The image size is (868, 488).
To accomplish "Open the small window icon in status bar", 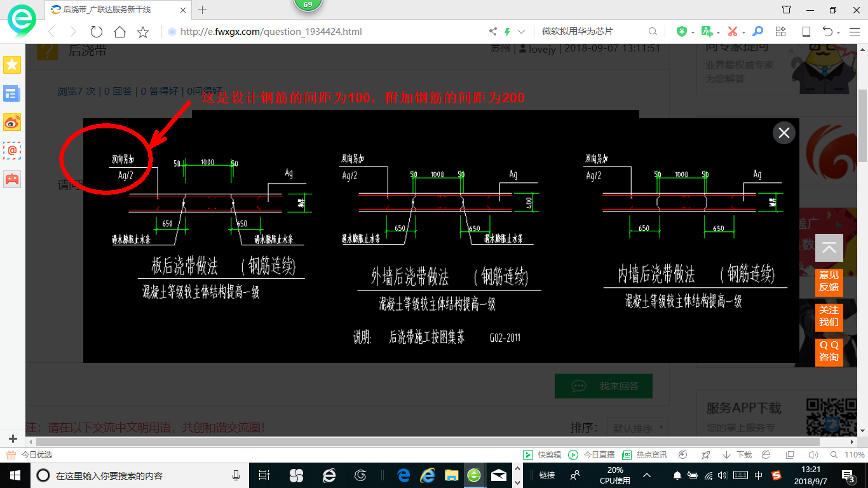I will [x=790, y=455].
